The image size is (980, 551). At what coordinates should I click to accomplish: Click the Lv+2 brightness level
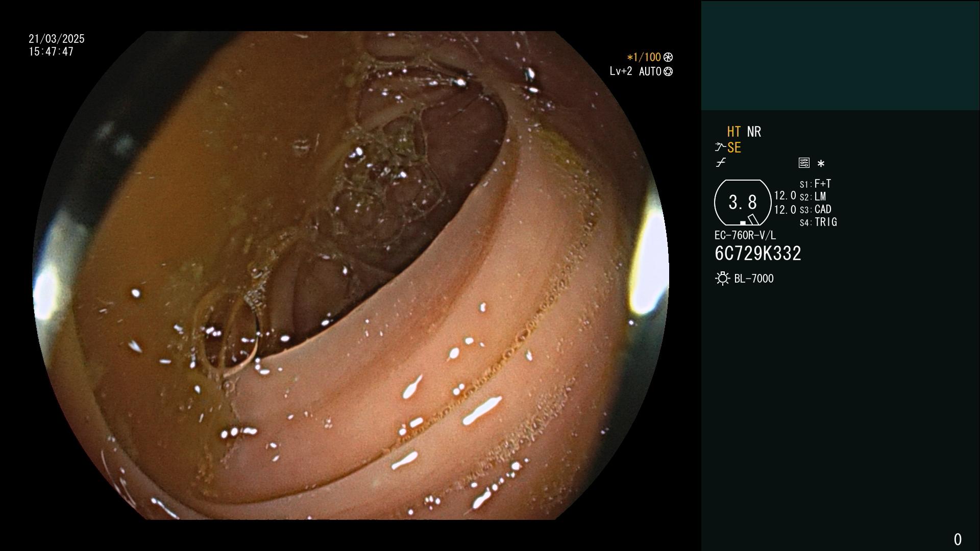621,71
